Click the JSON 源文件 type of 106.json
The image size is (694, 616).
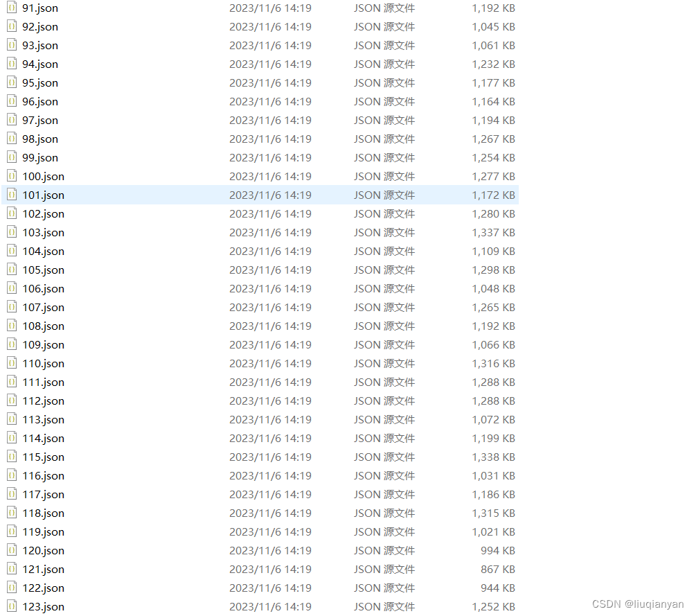click(x=384, y=289)
